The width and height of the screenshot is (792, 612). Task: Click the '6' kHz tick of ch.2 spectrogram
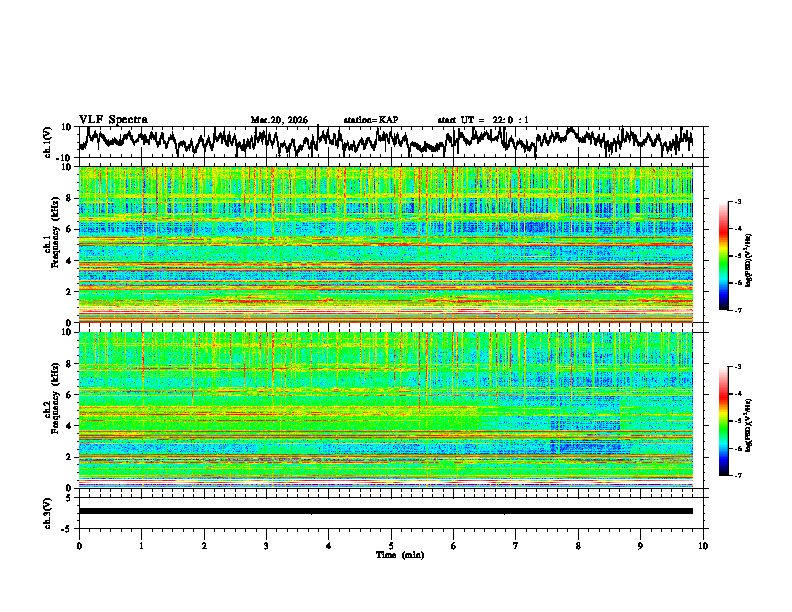pyautogui.click(x=70, y=395)
